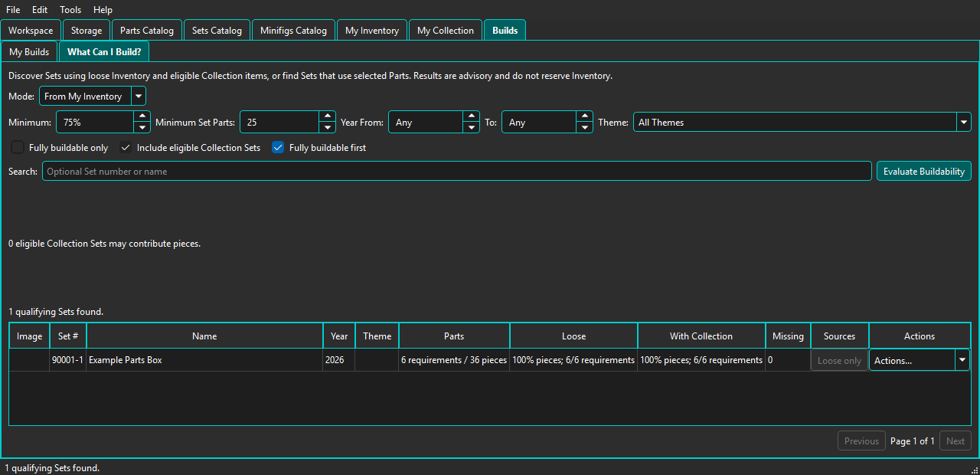980x475 pixels.
Task: Select the Loose 100% pieces cell
Action: coord(573,360)
